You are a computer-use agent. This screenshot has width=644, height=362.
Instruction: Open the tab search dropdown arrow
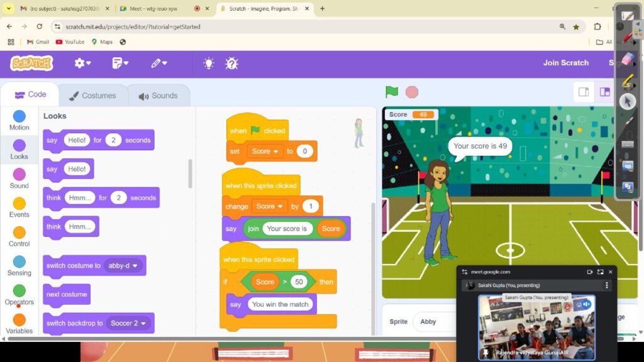click(8, 8)
